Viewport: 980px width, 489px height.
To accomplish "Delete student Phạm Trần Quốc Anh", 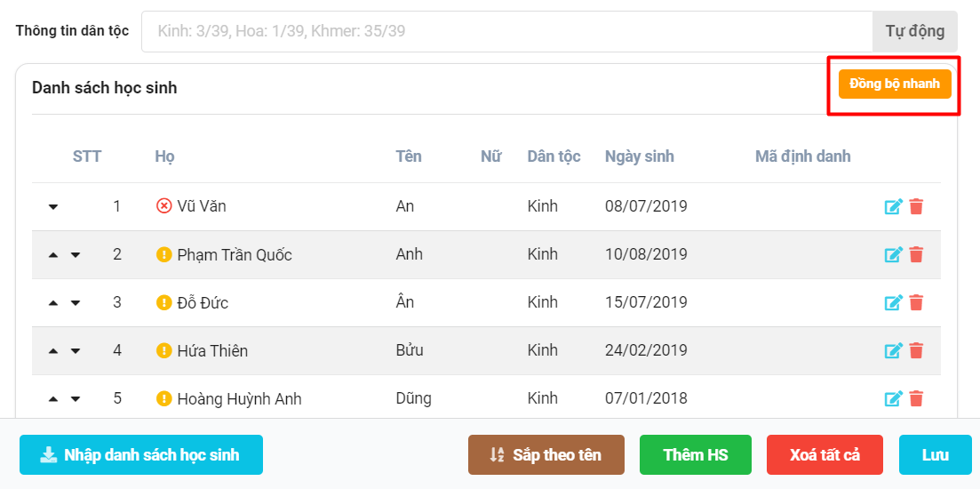I will click(916, 255).
